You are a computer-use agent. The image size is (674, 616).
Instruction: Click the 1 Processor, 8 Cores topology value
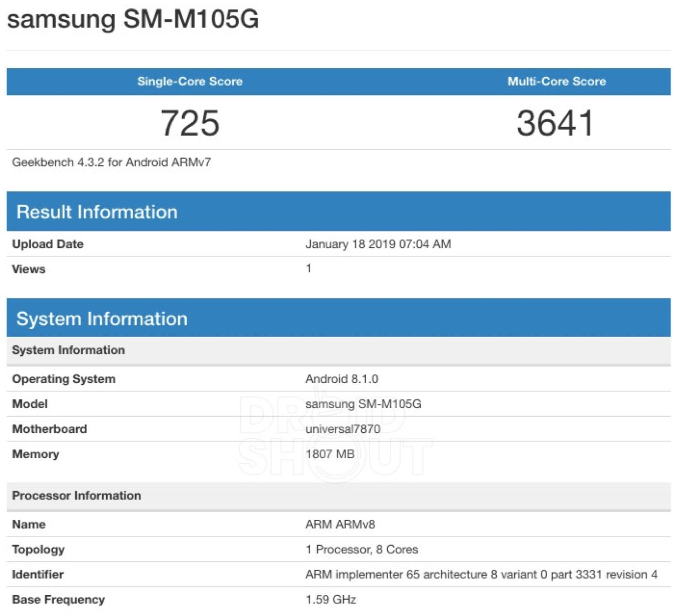coord(362,550)
